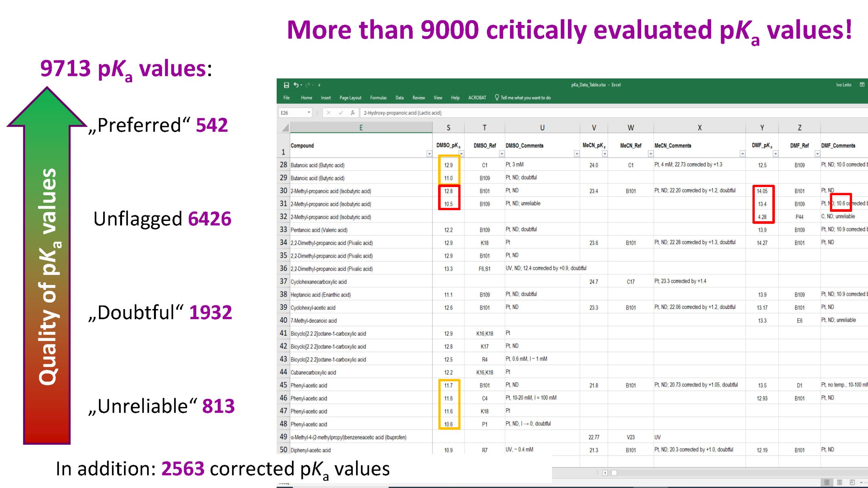The height and width of the screenshot is (488, 868).
Task: Expand the Name Box dropdown arrow
Action: click(309, 113)
